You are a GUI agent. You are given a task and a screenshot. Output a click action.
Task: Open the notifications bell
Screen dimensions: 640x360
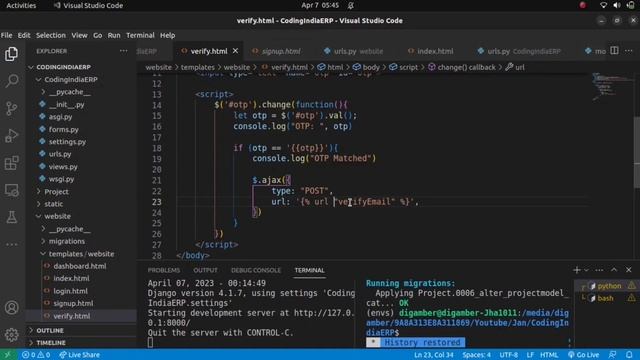coord(629,355)
